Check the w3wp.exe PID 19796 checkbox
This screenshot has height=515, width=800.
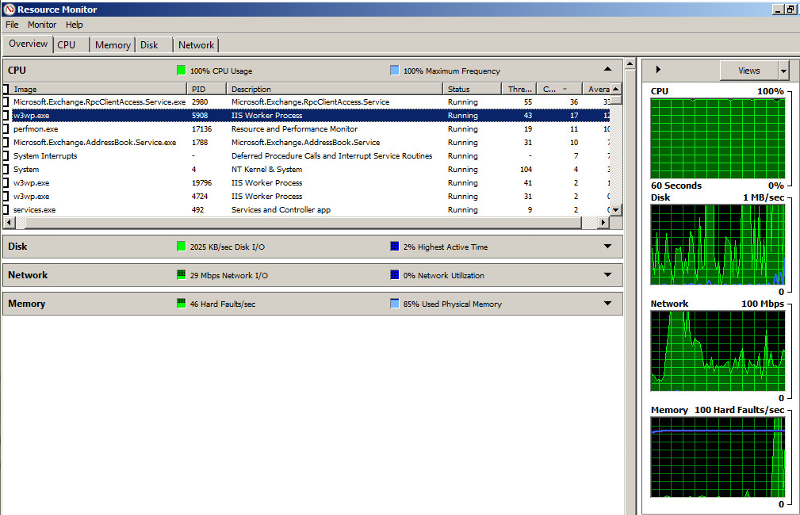[x=6, y=183]
